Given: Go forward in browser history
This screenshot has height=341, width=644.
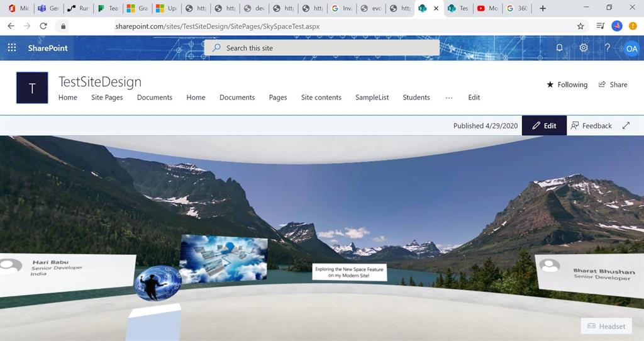Looking at the screenshot, I should tap(27, 26).
